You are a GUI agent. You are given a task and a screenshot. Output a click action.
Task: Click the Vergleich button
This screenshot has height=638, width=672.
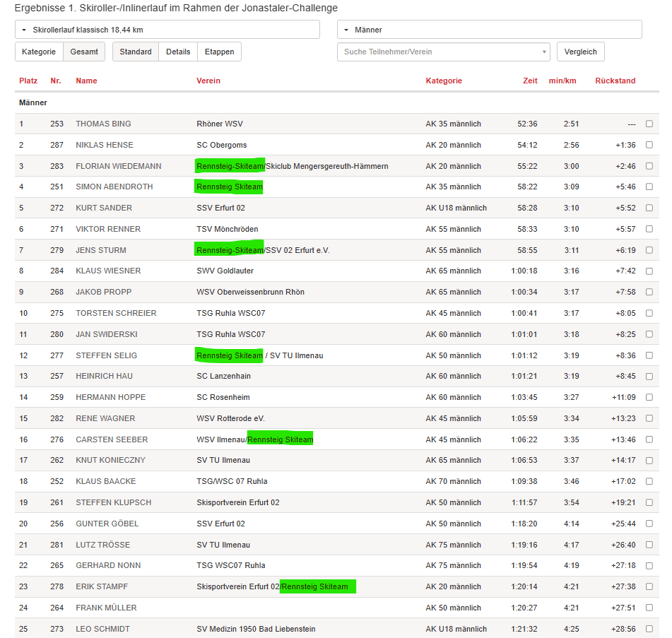pos(580,52)
